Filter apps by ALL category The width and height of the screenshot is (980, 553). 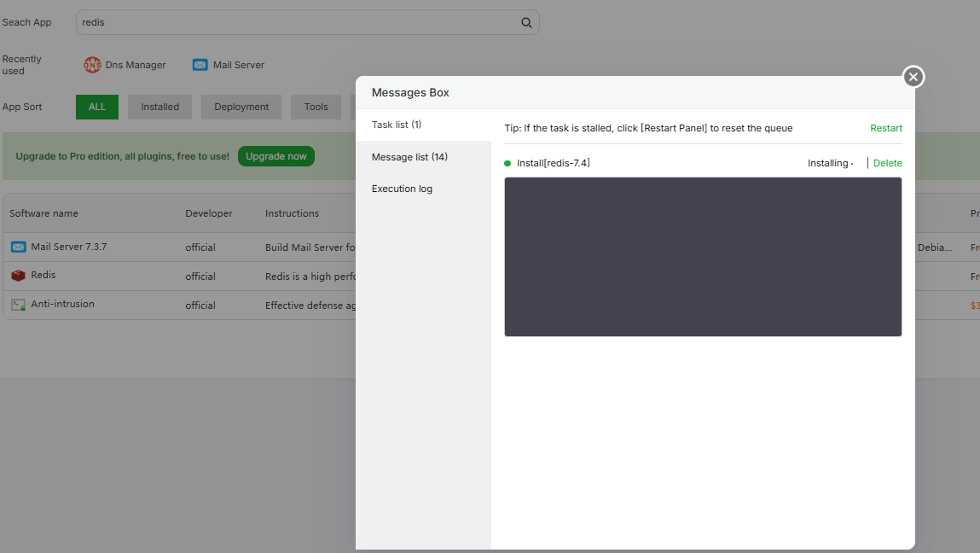(97, 107)
